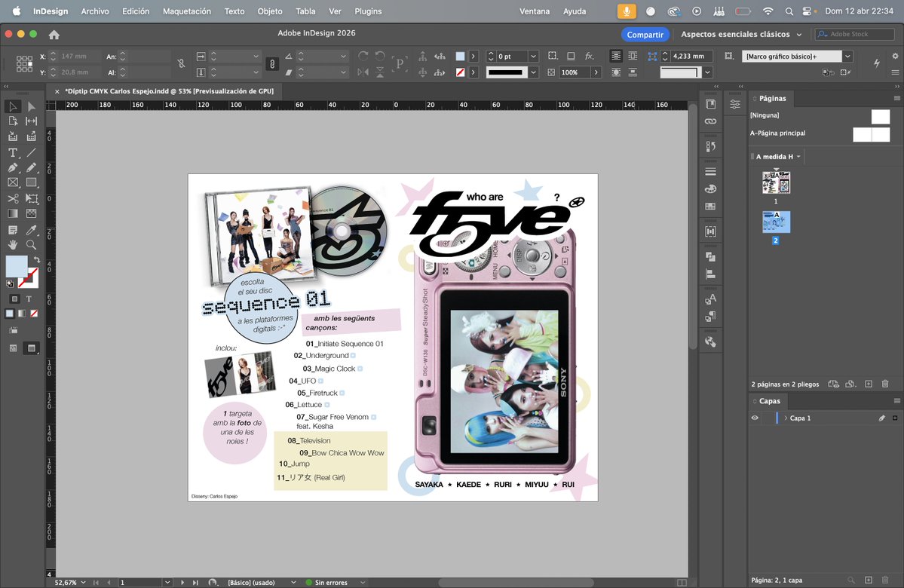Open the Color palette panel icon
Screen dimensions: 904x588
coord(711,188)
